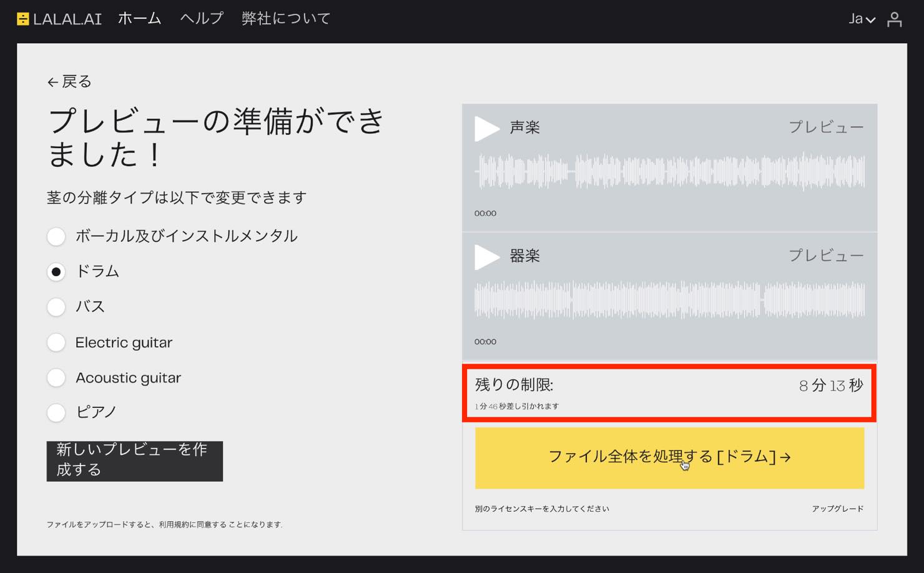The width and height of the screenshot is (924, 573).
Task: Seek within the 声楽 waveform
Action: tap(669, 171)
